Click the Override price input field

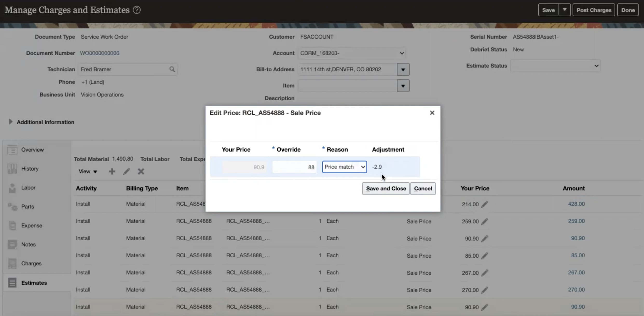(x=294, y=167)
